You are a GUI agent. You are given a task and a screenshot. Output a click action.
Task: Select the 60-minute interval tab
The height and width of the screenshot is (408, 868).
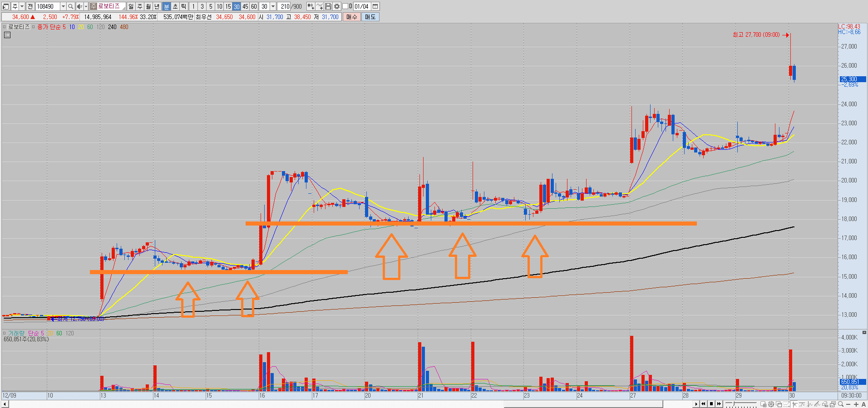pyautogui.click(x=254, y=6)
